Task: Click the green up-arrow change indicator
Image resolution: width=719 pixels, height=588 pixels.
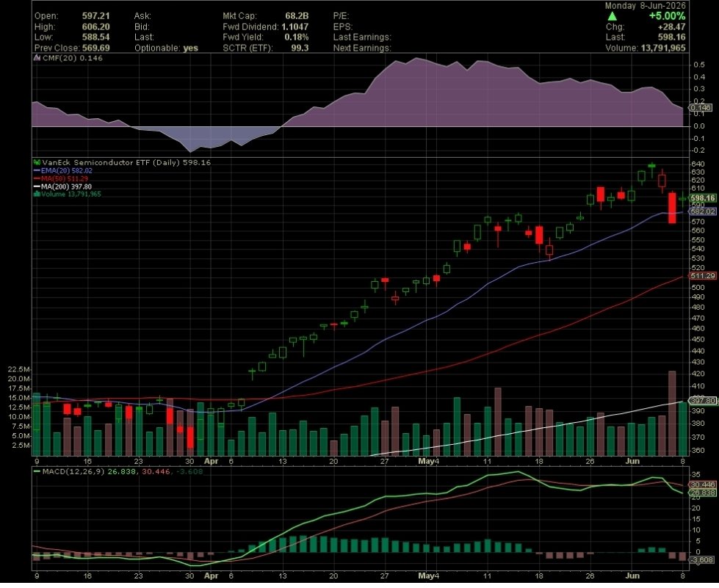Action: click(613, 16)
